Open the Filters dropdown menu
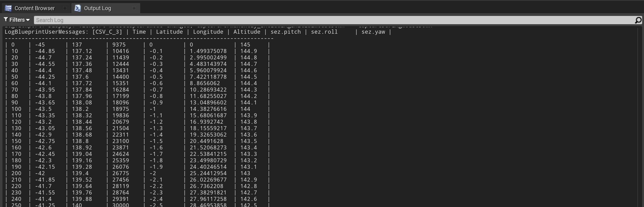The image size is (644, 207). click(17, 20)
